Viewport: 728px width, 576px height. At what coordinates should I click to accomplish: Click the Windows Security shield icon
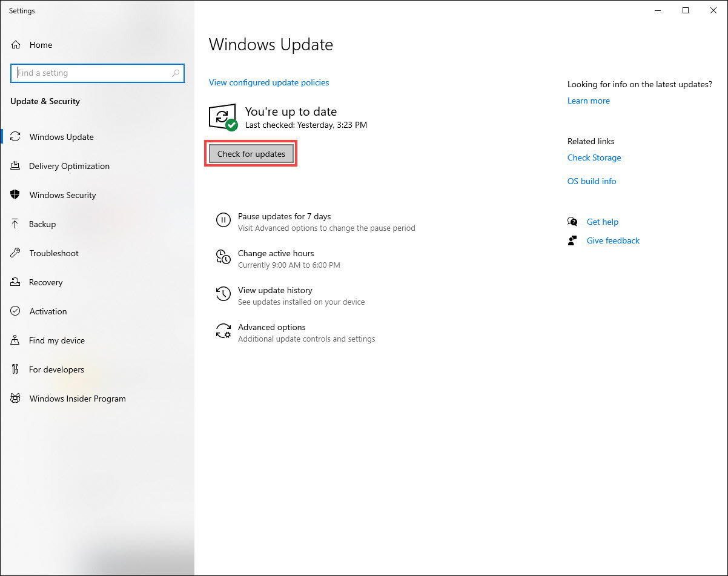point(16,195)
